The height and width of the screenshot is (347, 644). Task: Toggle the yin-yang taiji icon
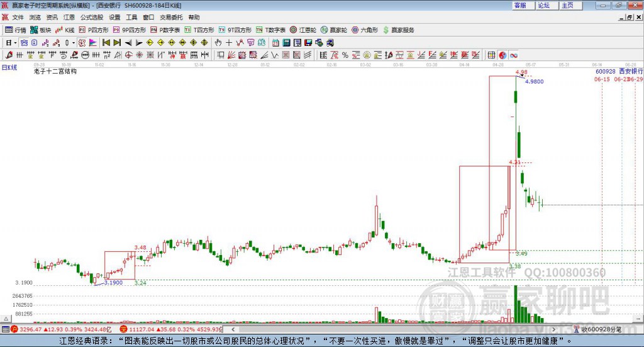502,55
